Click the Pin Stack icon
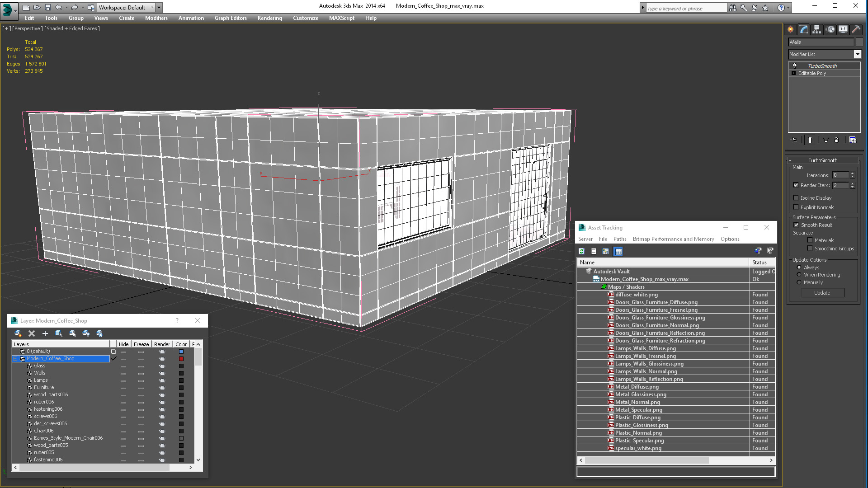868x488 pixels. (x=794, y=140)
